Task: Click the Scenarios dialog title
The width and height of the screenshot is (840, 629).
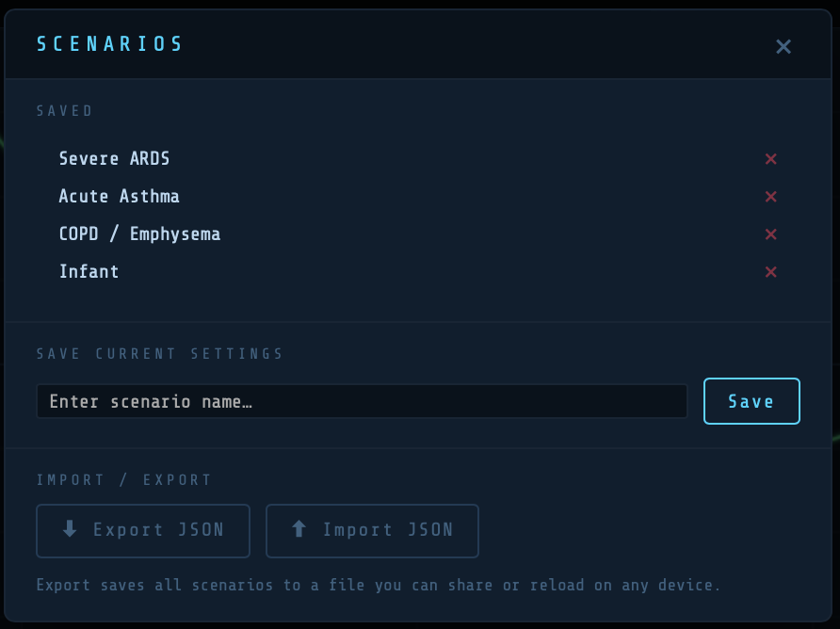Action: point(110,44)
